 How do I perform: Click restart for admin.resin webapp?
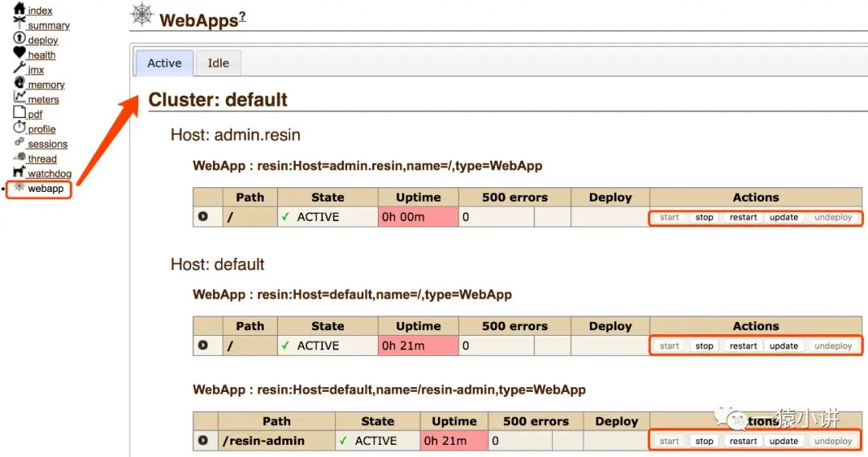tap(743, 218)
